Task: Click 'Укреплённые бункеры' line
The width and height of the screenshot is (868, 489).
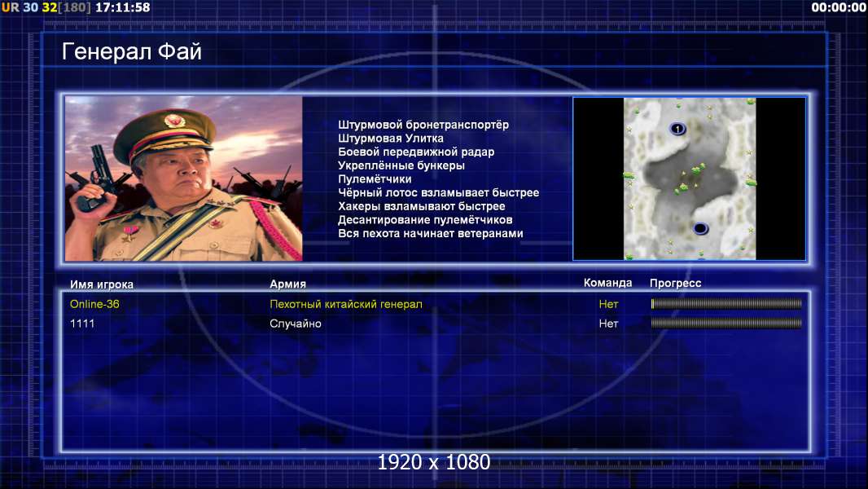Action: [401, 165]
